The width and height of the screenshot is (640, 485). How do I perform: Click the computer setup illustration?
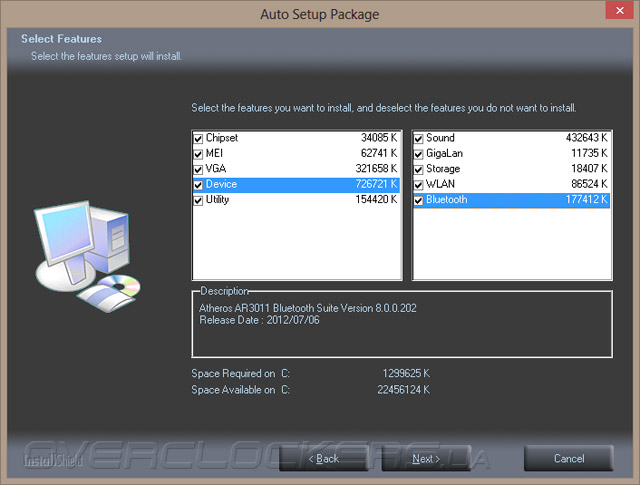coord(87,256)
